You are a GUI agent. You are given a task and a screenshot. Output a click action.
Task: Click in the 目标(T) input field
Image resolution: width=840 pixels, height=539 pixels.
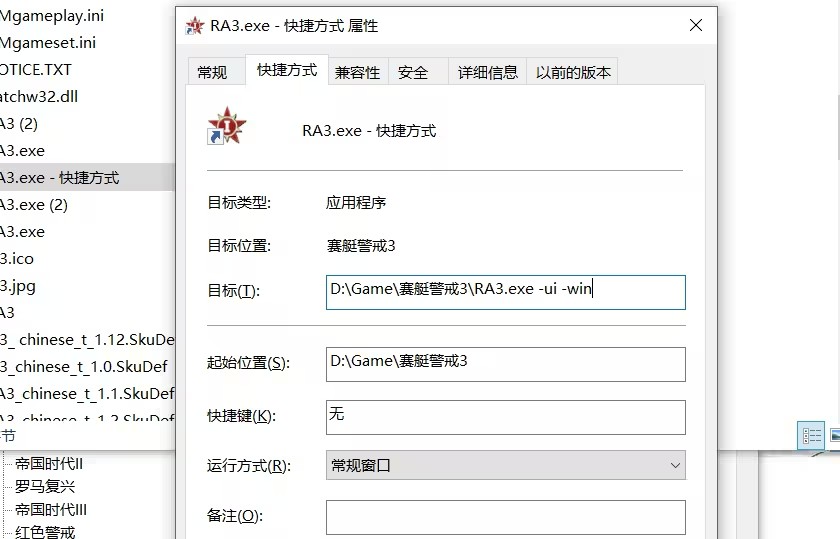(x=505, y=292)
